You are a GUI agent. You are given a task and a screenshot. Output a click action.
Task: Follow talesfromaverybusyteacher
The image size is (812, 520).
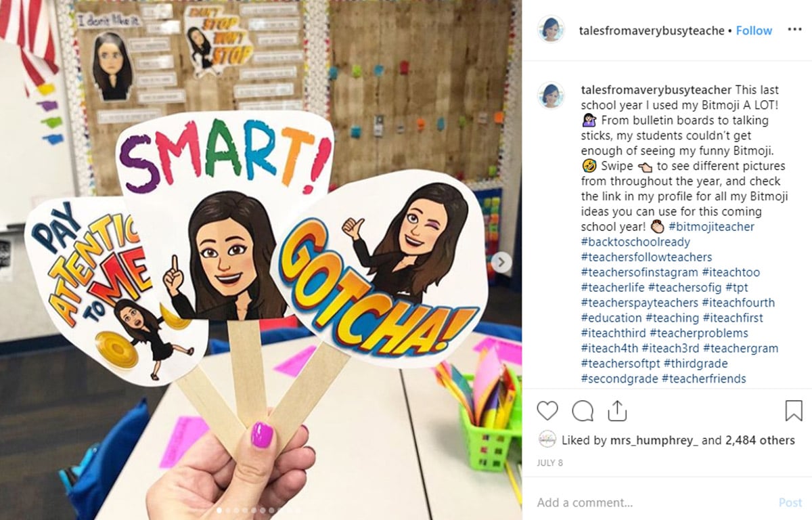pos(754,30)
